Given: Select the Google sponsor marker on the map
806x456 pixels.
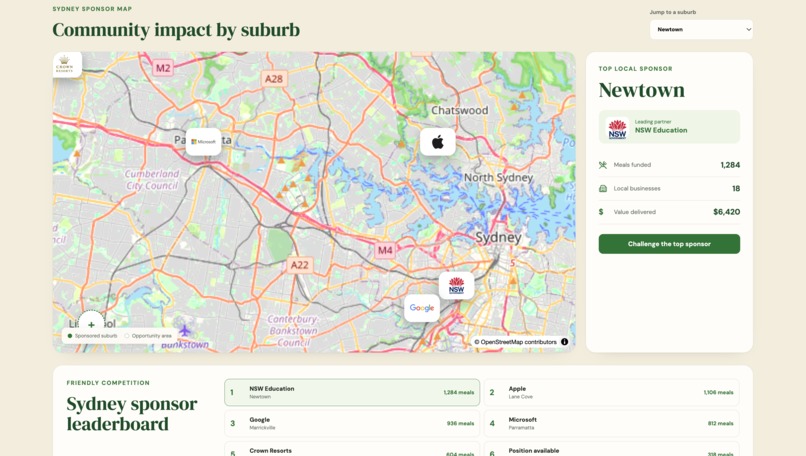Looking at the screenshot, I should (x=422, y=308).
